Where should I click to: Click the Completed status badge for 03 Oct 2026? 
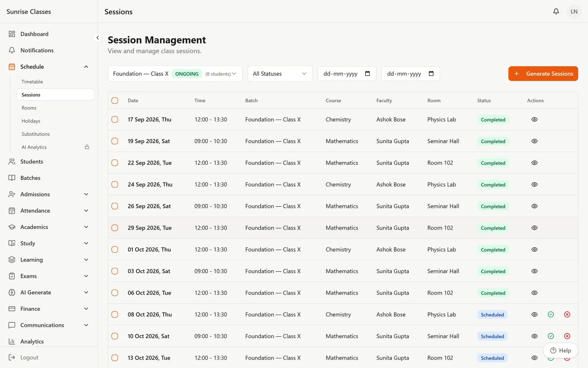tap(493, 272)
